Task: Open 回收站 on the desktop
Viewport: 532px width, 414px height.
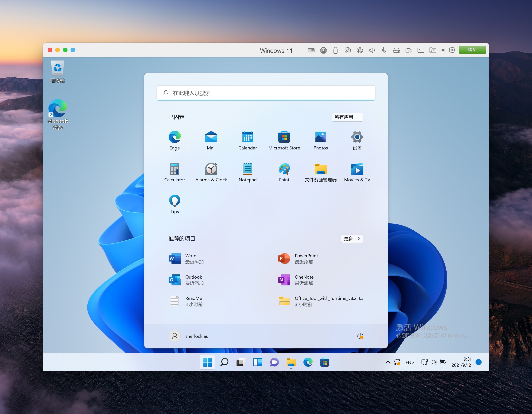Action: pos(57,71)
